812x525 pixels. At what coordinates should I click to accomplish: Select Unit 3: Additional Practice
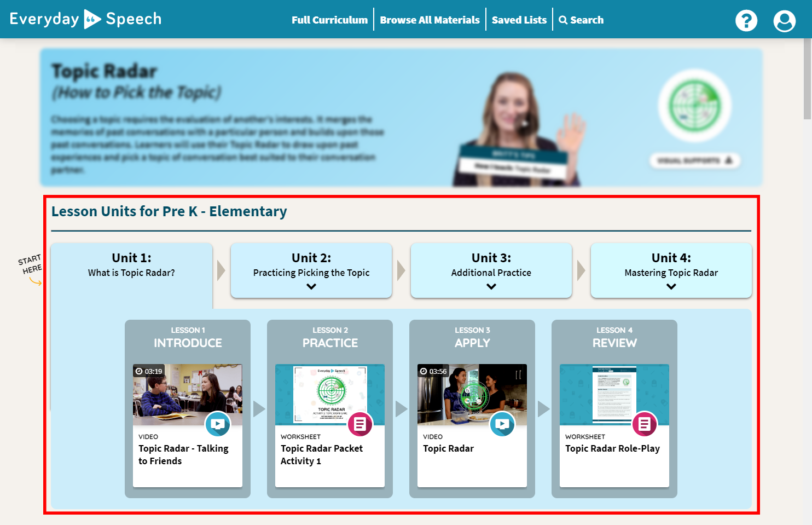point(491,270)
